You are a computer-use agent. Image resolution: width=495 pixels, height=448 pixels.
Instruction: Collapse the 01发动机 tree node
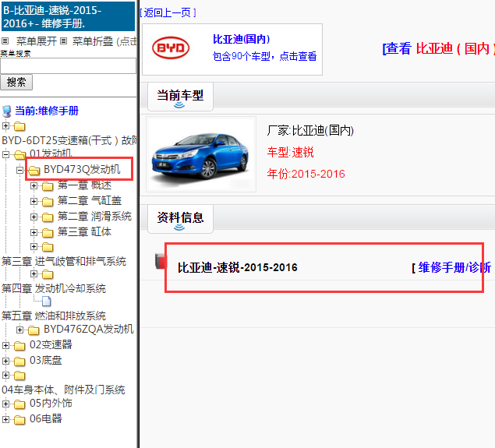click(5, 154)
